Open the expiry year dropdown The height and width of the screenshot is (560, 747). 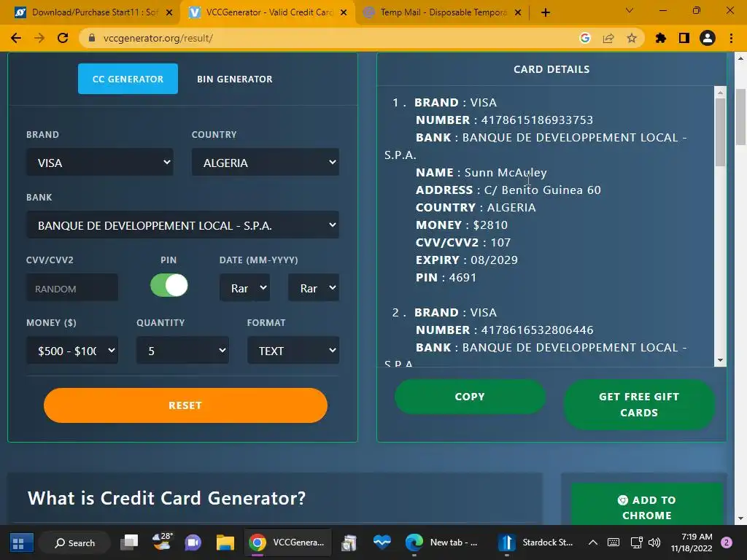coord(314,287)
